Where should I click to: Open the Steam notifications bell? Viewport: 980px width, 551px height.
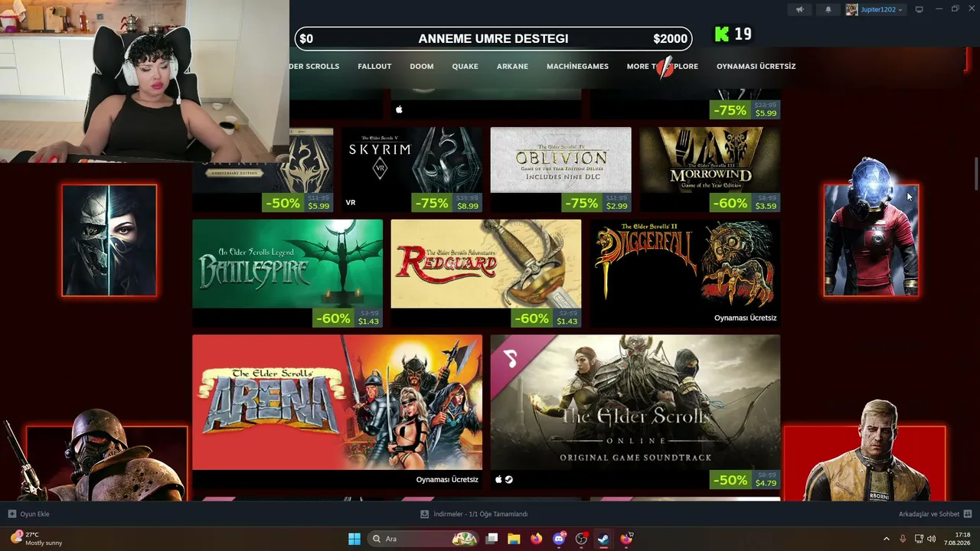pyautogui.click(x=828, y=9)
